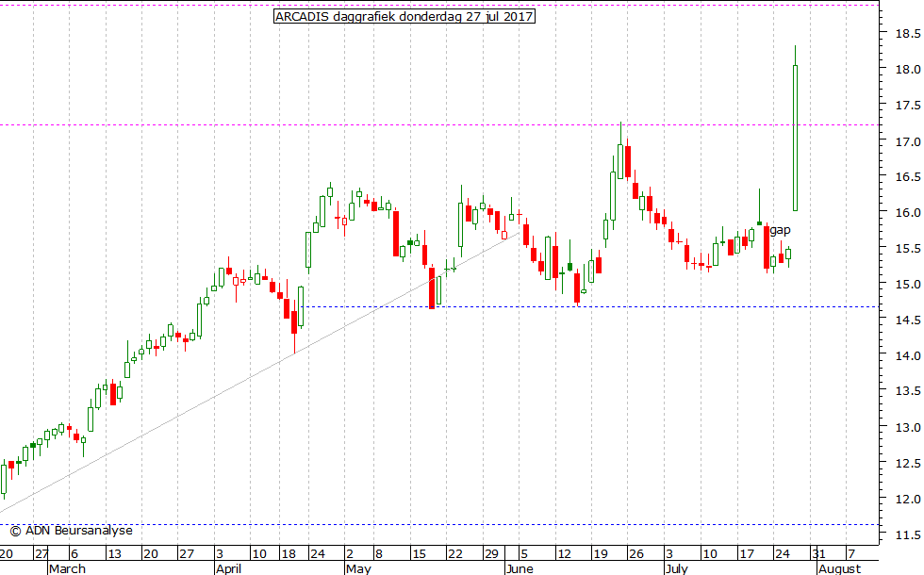Click date label 2 on time axis

pyautogui.click(x=350, y=554)
